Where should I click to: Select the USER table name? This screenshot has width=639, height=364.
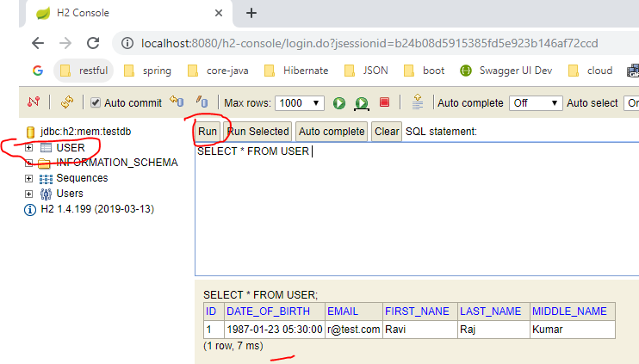(x=71, y=147)
